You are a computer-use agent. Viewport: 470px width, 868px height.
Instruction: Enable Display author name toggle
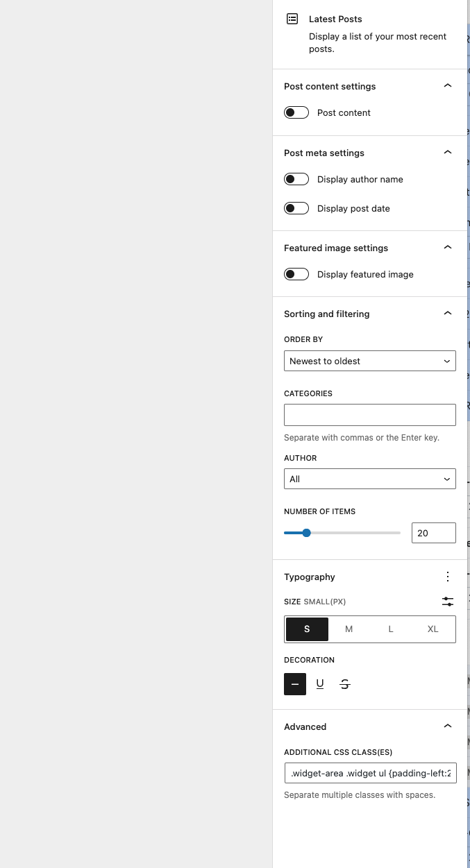coord(296,179)
